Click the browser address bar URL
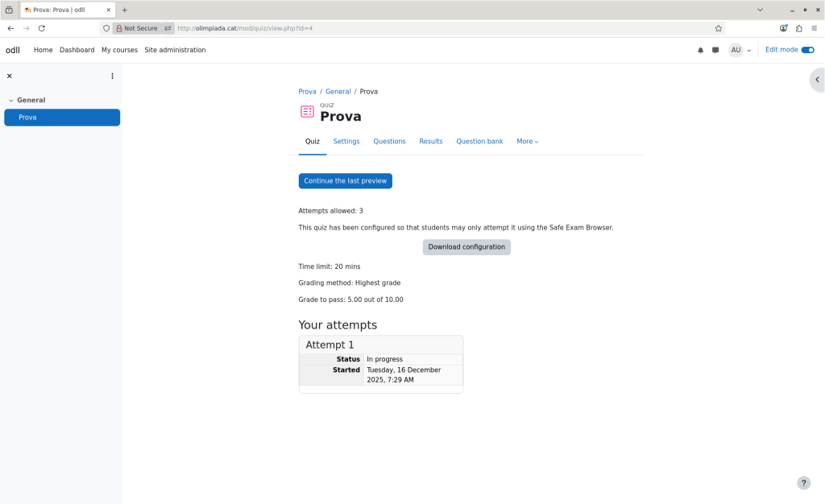 pyautogui.click(x=403, y=28)
